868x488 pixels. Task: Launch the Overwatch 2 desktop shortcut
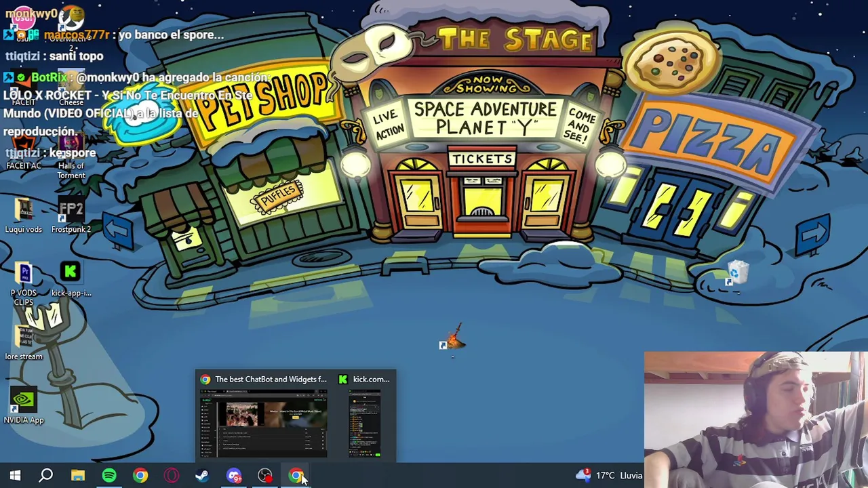coord(71,27)
